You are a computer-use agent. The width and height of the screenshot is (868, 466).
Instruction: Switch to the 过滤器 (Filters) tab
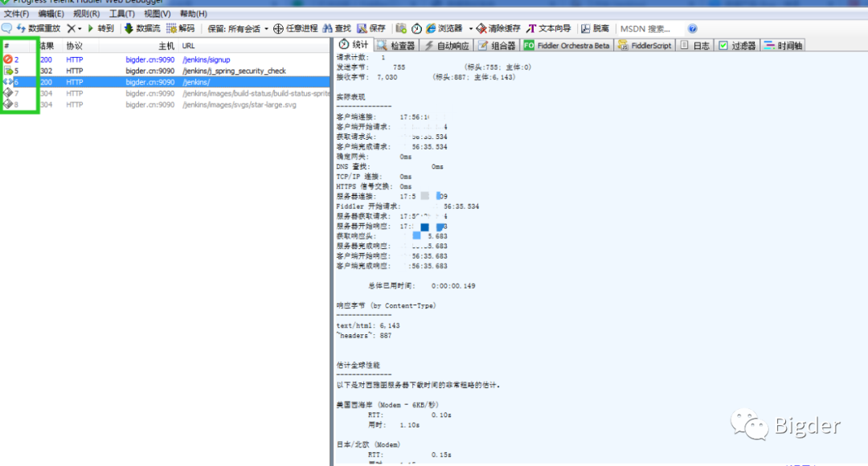pos(737,45)
